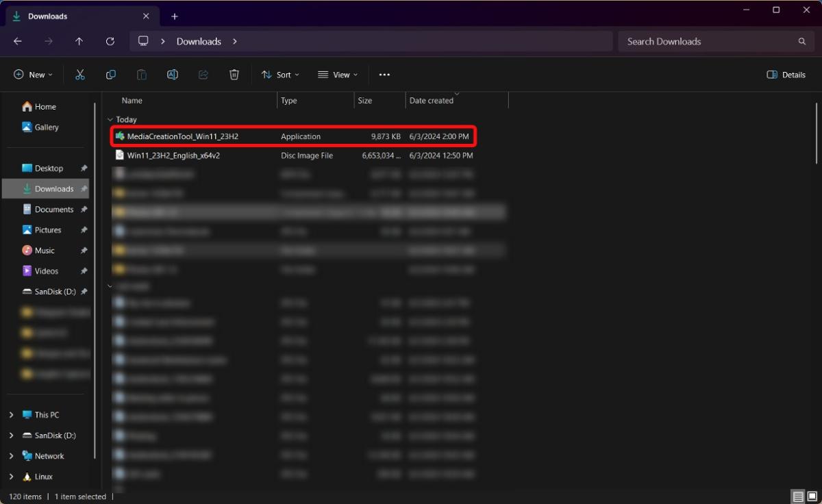822x504 pixels.
Task: Navigate up one folder level
Action: click(x=79, y=41)
